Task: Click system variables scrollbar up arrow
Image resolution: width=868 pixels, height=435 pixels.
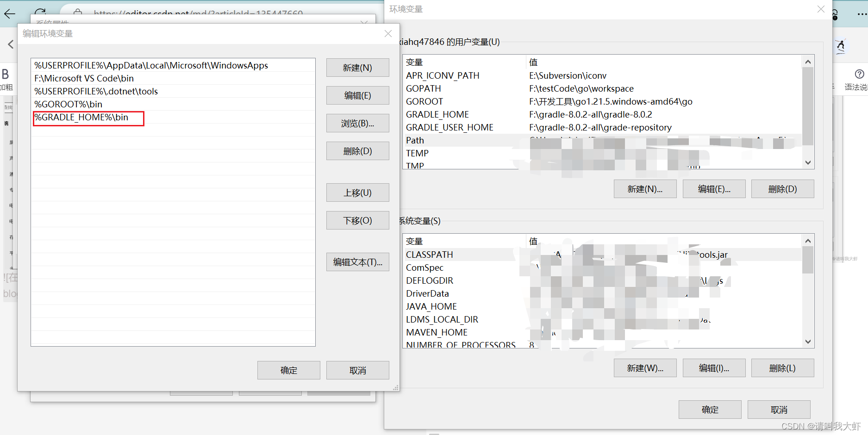Action: (x=808, y=241)
